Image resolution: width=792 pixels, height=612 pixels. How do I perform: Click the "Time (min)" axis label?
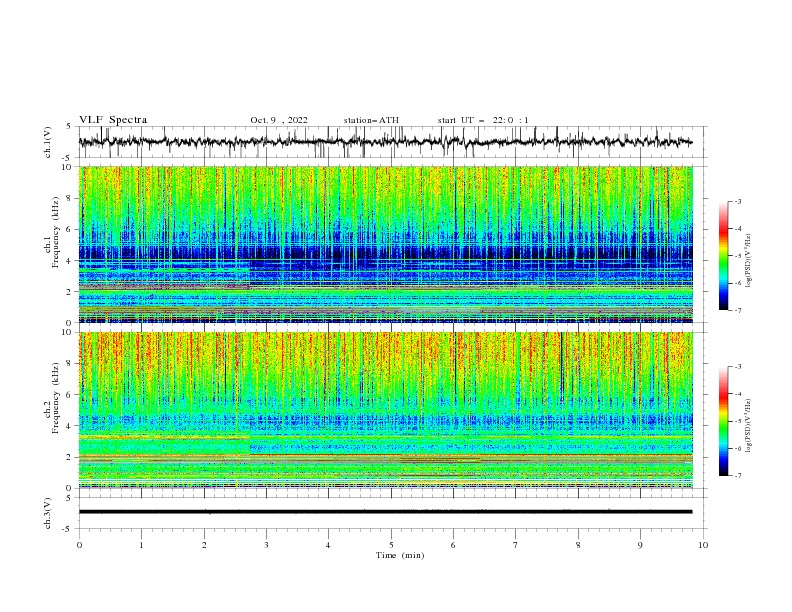pyautogui.click(x=400, y=555)
